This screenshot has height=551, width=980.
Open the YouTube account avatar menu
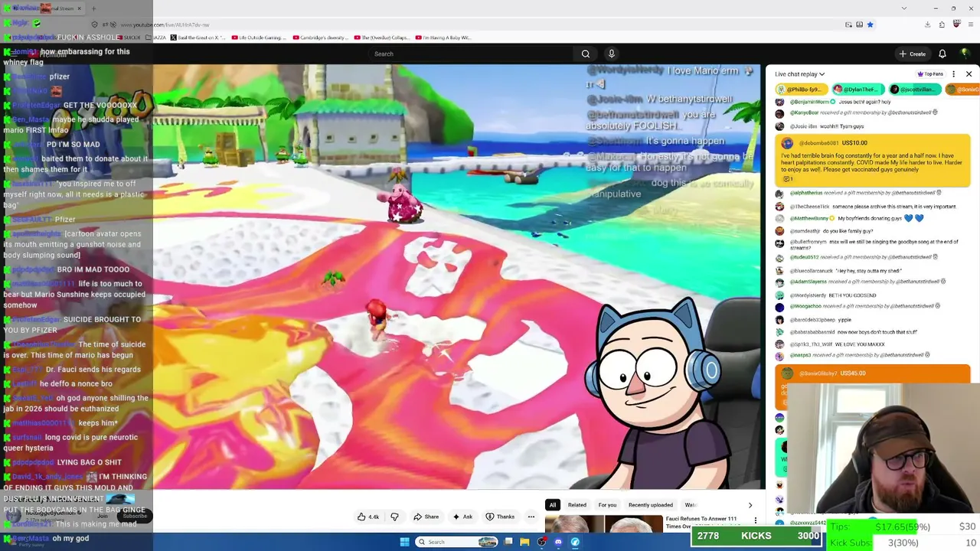click(x=965, y=54)
